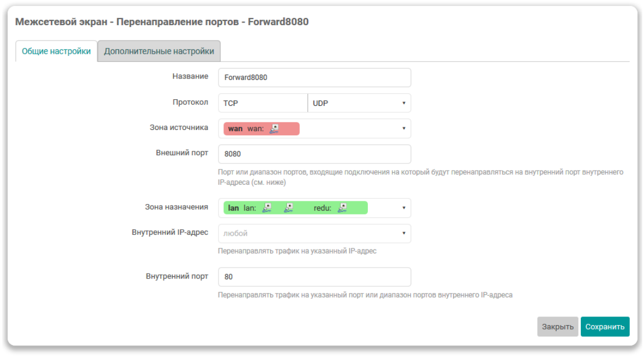Screen dimensions: 644x357
Task: Click the second lan interface icon
Action: pos(288,208)
